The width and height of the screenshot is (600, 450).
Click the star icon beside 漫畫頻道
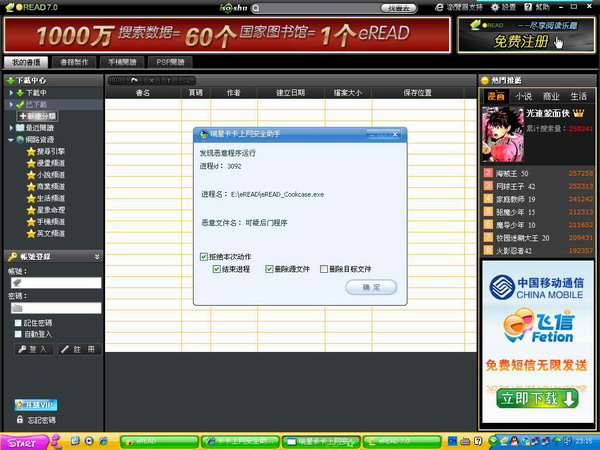tap(31, 163)
